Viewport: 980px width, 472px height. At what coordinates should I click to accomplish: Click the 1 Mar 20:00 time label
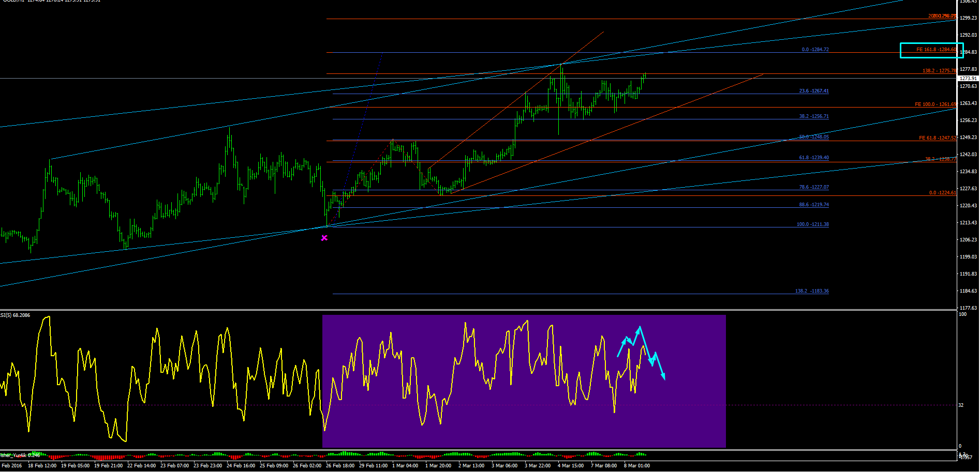coord(438,466)
